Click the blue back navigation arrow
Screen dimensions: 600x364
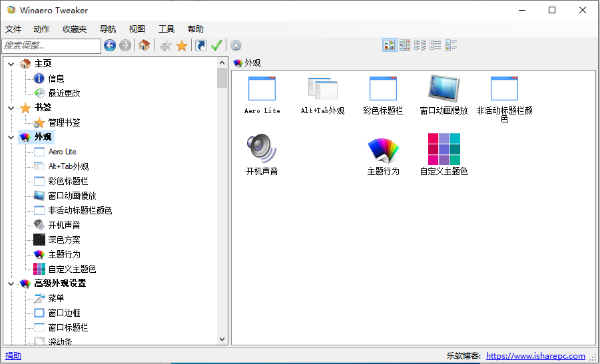point(110,45)
